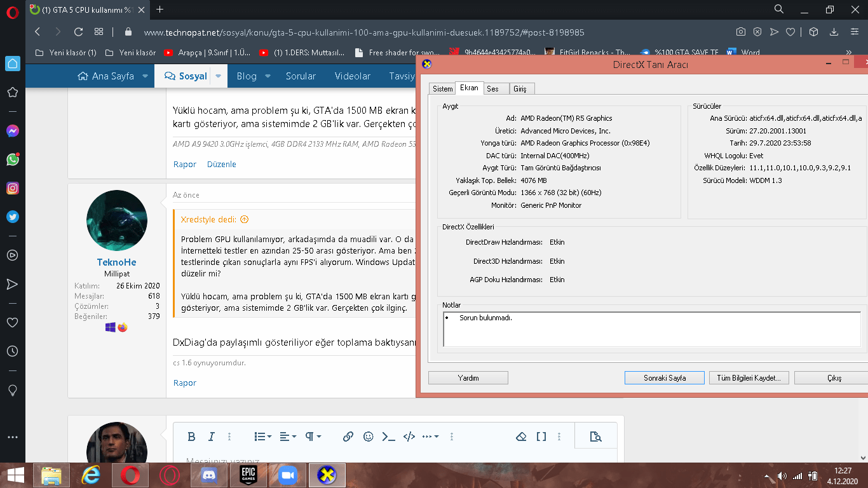Image resolution: width=868 pixels, height=488 pixels.
Task: Open the sidebar lightbulb tips icon
Action: [12, 390]
